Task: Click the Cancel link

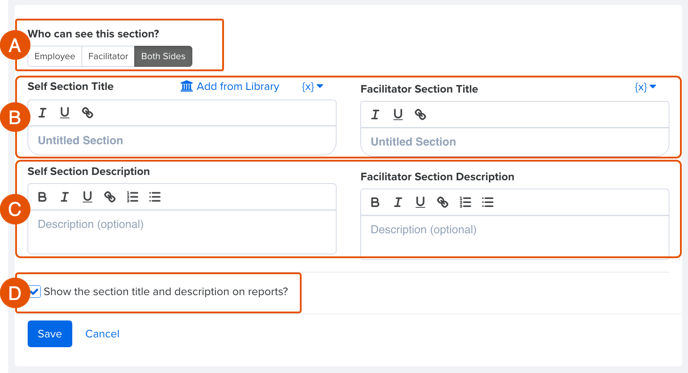Action: point(102,334)
